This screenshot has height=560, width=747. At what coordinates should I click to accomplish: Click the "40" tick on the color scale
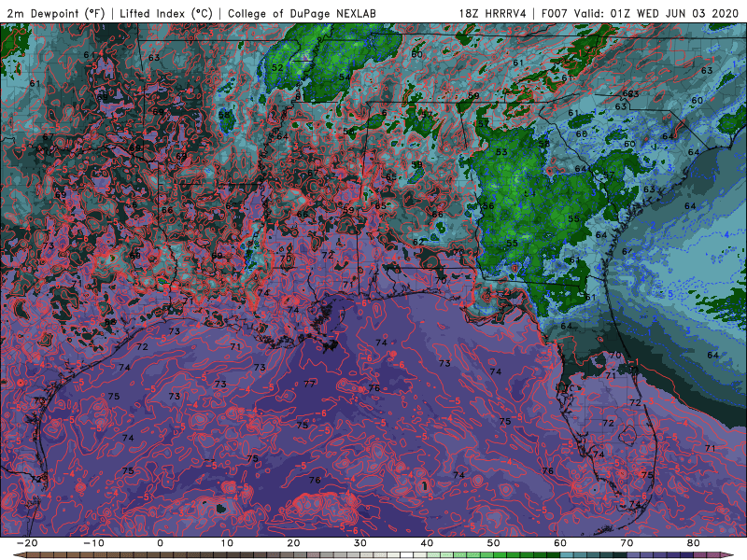427,543
